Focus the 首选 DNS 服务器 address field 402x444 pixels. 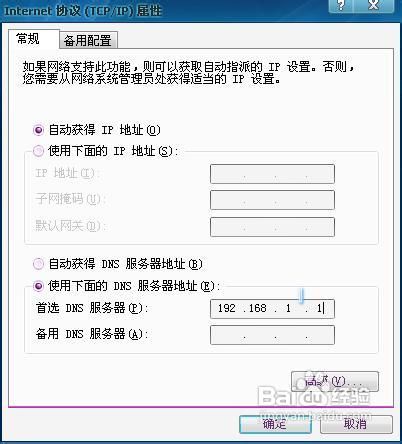coord(272,309)
